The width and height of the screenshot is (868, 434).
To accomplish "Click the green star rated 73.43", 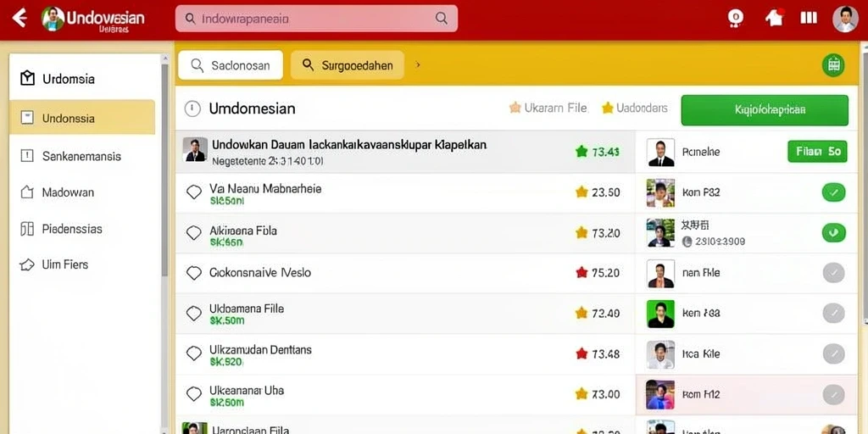I will click(581, 151).
